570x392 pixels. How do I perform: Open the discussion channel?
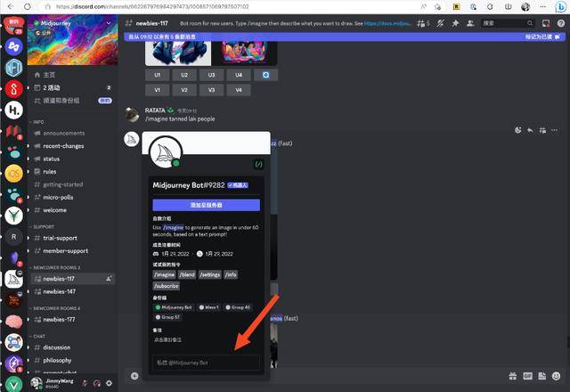coord(71,347)
